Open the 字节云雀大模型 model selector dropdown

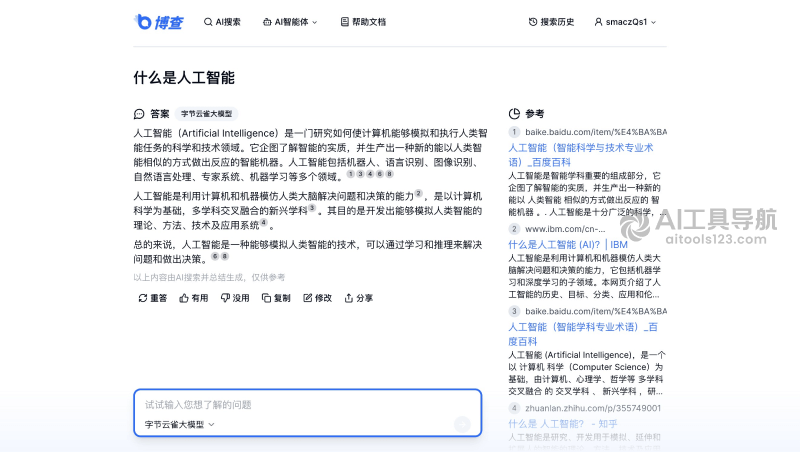[180, 424]
